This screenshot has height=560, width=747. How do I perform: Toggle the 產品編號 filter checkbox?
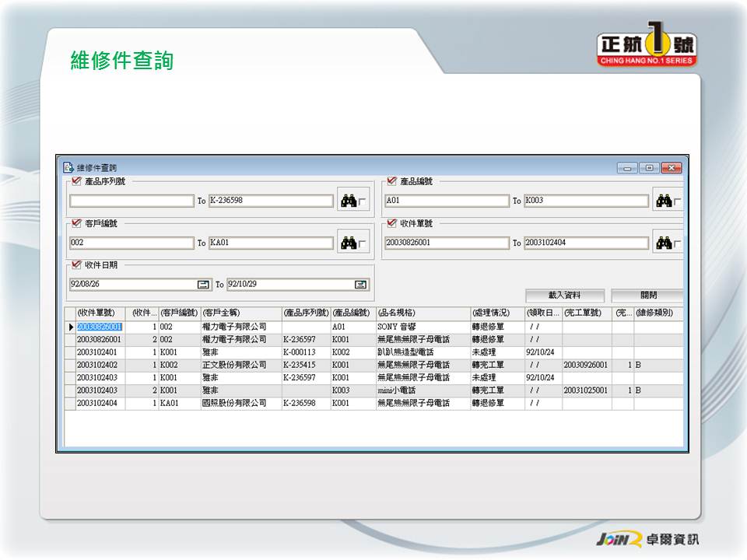(391, 181)
